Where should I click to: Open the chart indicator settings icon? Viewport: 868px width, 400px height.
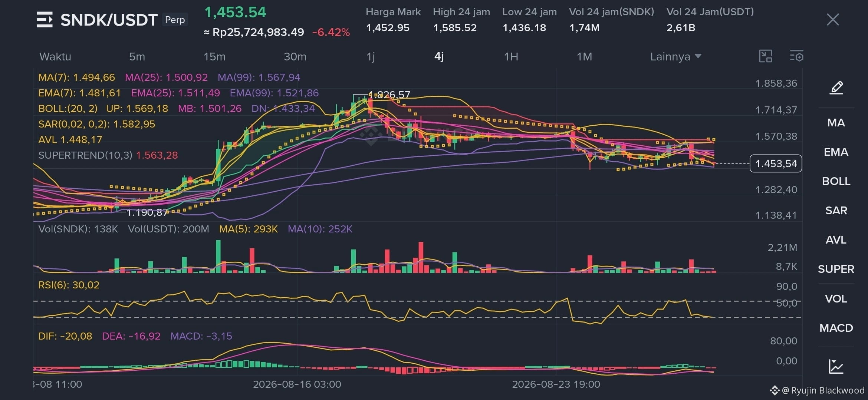click(796, 56)
